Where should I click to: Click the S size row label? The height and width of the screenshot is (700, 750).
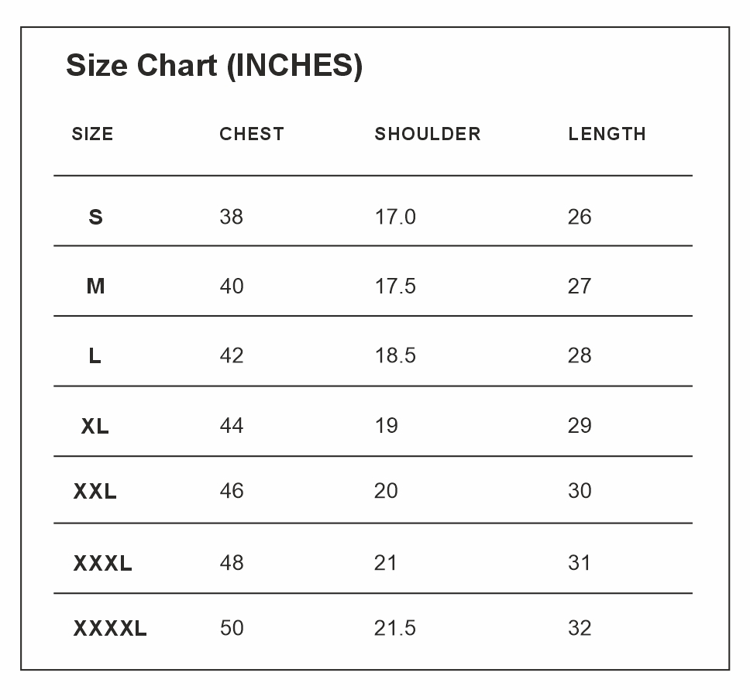[x=95, y=217]
